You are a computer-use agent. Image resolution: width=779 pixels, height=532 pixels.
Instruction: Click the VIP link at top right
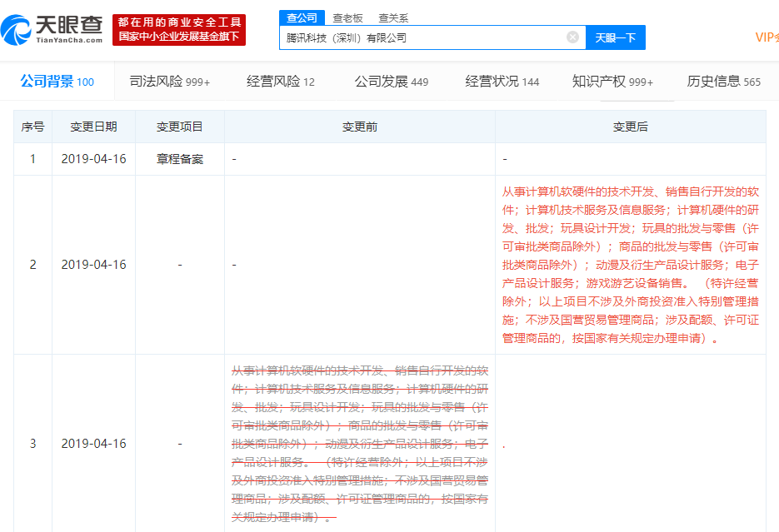[x=767, y=37]
